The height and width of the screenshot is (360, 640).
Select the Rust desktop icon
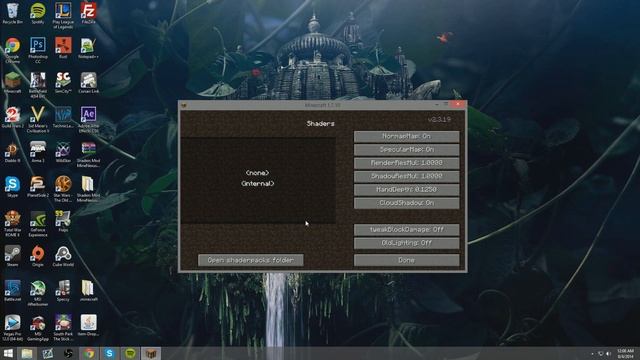coord(63,48)
